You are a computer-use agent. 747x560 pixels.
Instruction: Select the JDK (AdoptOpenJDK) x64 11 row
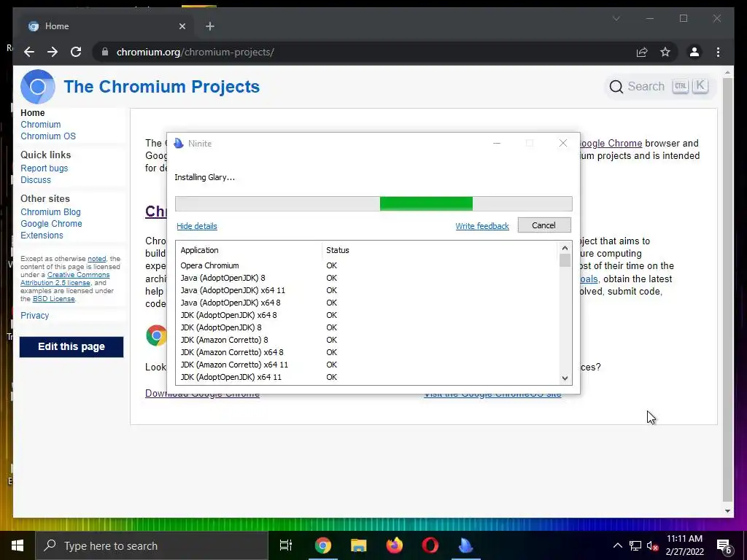pyautogui.click(x=367, y=377)
